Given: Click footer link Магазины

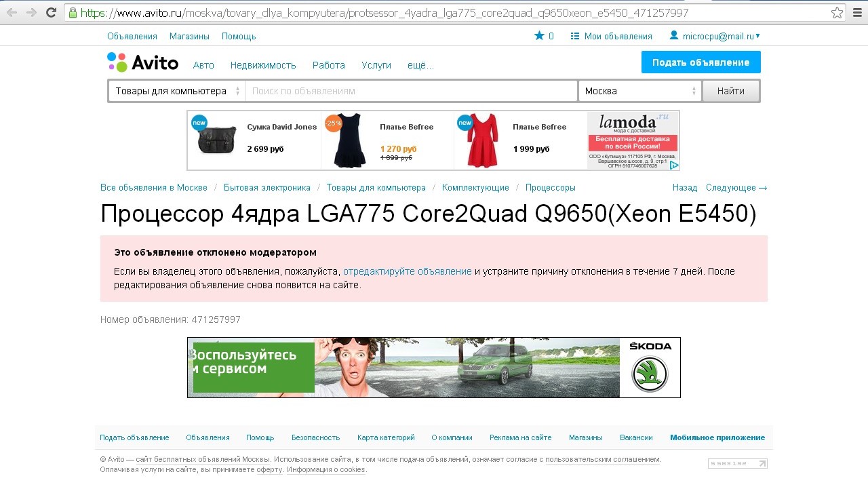Looking at the screenshot, I should tap(586, 437).
